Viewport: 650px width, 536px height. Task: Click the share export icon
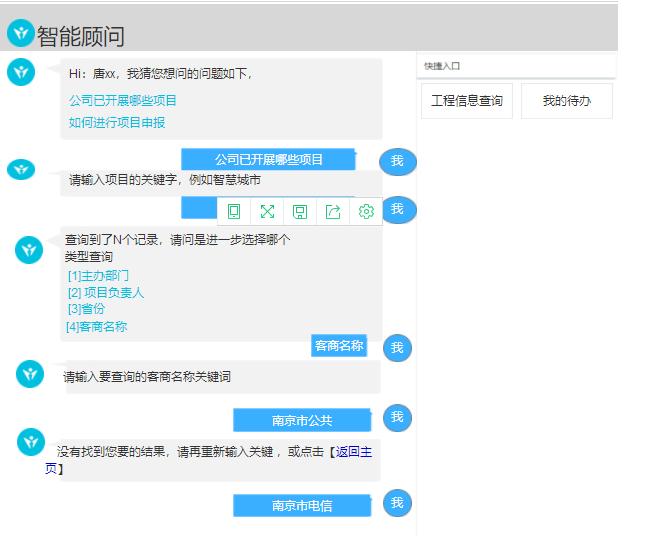333,211
